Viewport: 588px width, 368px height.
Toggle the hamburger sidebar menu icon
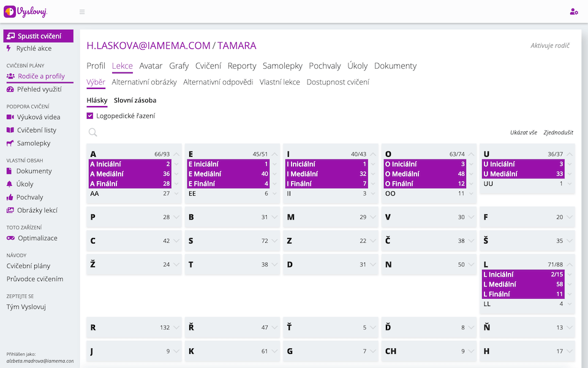coord(82,12)
